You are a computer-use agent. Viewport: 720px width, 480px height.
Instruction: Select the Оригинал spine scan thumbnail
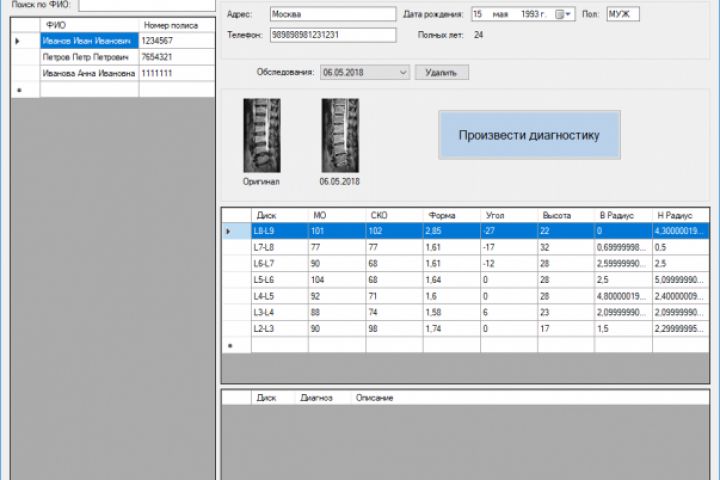click(x=262, y=136)
